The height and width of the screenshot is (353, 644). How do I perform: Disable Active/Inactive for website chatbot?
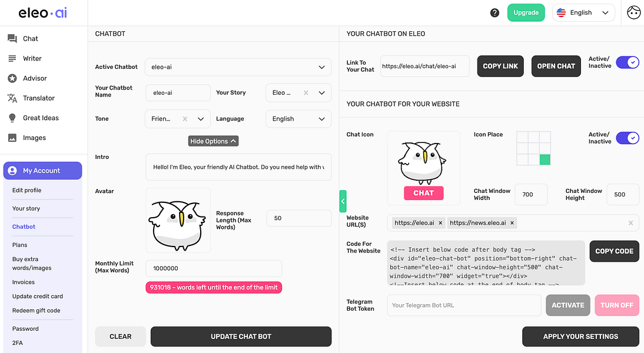[628, 138]
